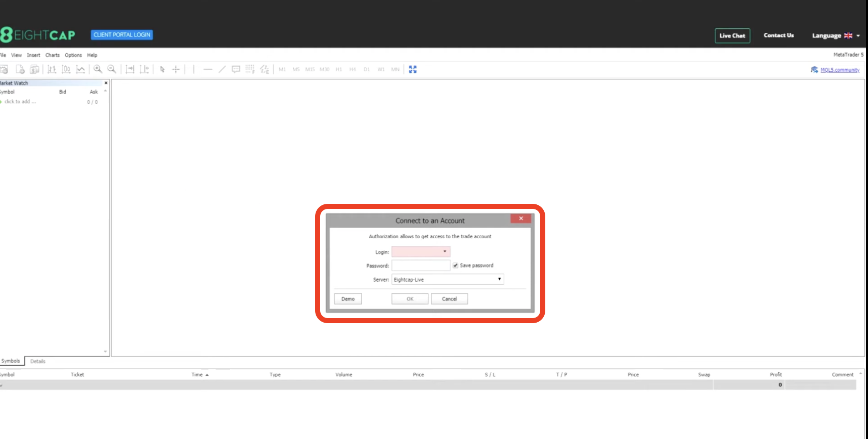Open the Charts menu
Screen dimensions: 868x439
[52, 55]
